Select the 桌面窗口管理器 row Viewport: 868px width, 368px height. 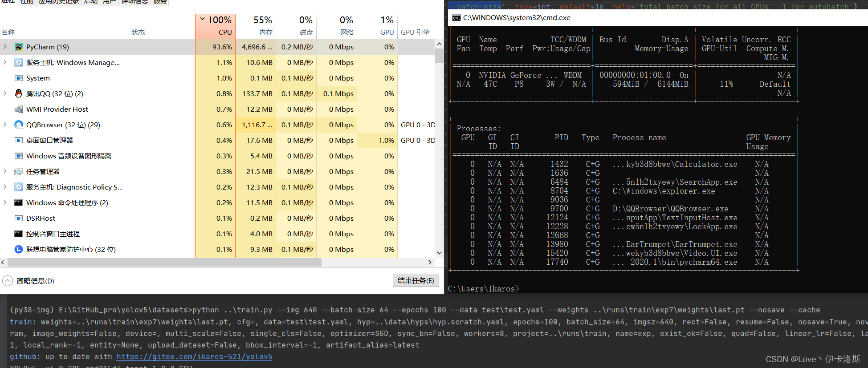click(x=217, y=140)
